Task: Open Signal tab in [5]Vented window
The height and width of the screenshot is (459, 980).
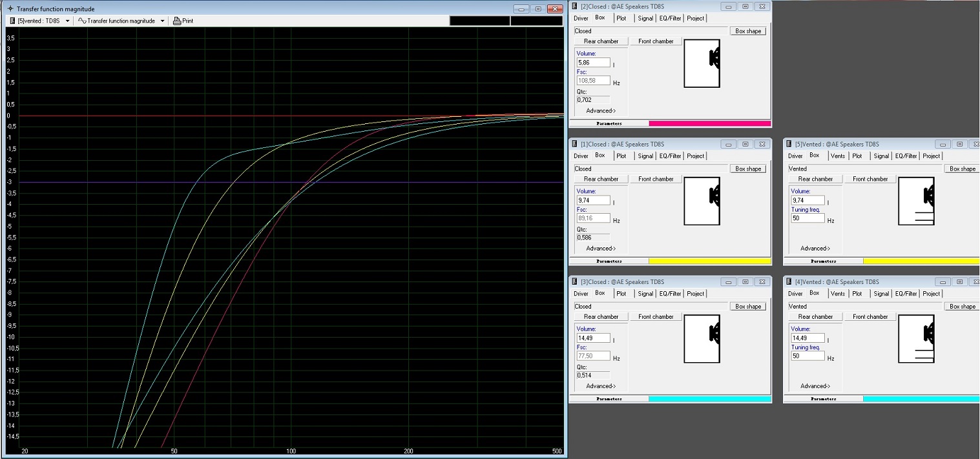Action: pyautogui.click(x=881, y=156)
